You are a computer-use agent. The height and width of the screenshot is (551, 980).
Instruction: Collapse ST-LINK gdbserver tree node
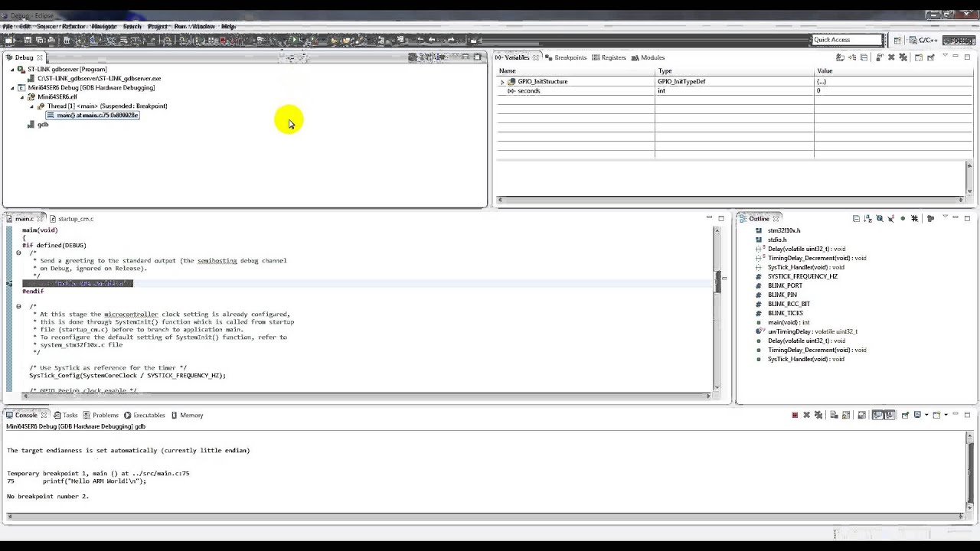(x=12, y=69)
